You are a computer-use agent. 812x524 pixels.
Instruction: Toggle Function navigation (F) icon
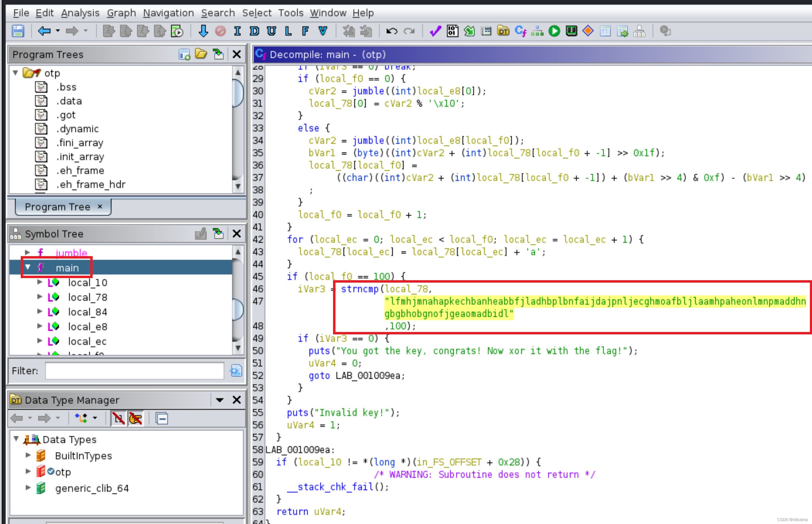305,31
